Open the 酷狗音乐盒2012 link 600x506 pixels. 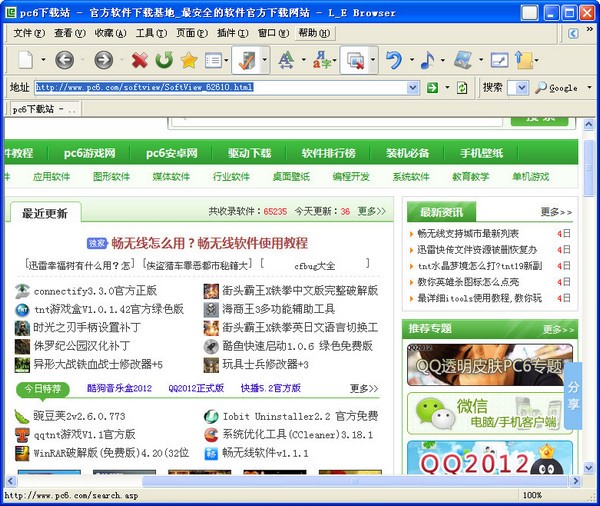click(119, 388)
